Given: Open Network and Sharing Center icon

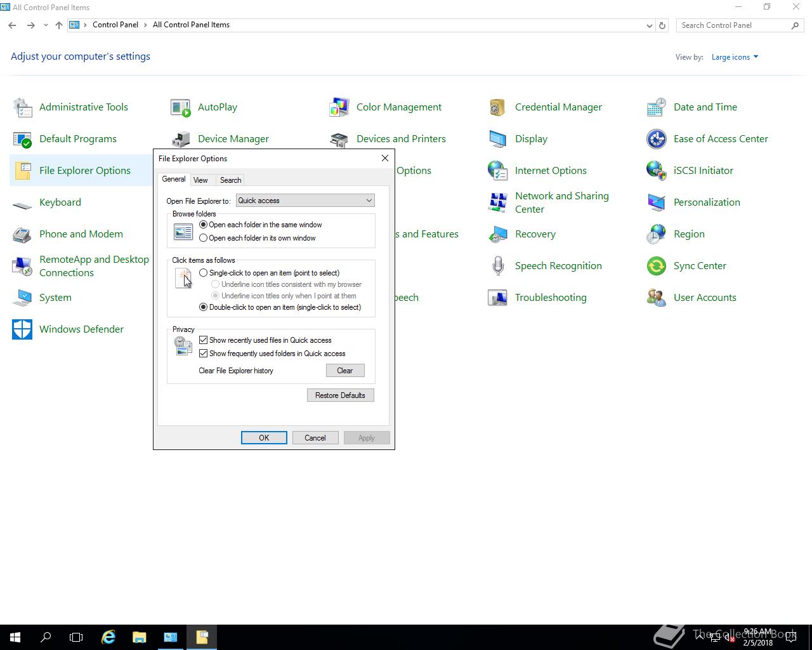Looking at the screenshot, I should [x=498, y=202].
